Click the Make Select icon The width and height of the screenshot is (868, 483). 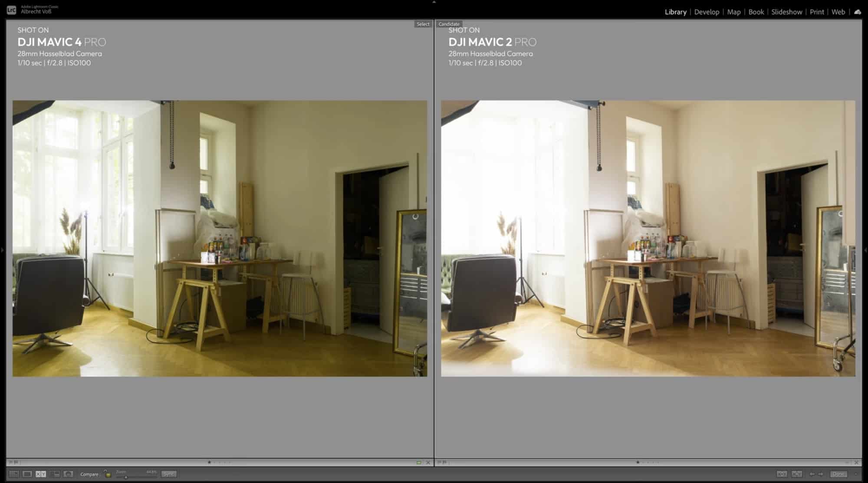click(797, 474)
